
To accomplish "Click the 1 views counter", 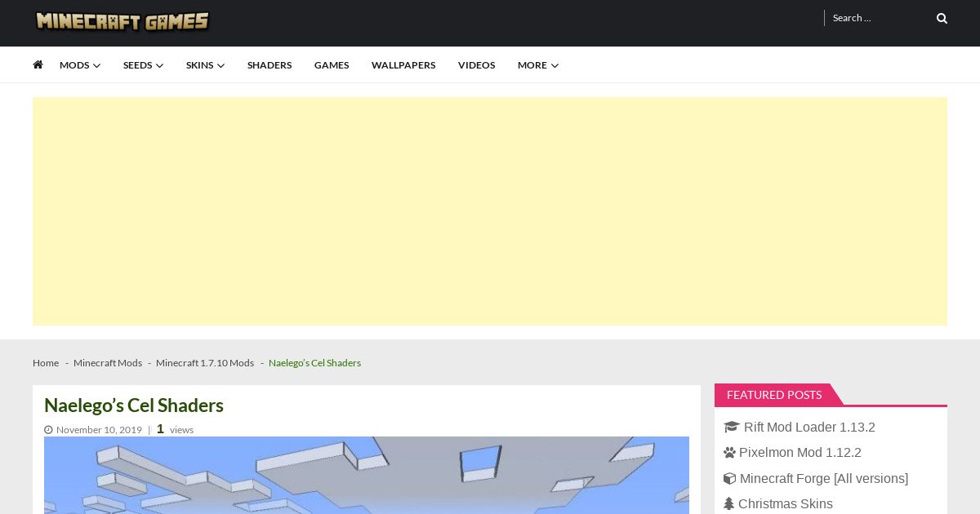I will [x=175, y=429].
